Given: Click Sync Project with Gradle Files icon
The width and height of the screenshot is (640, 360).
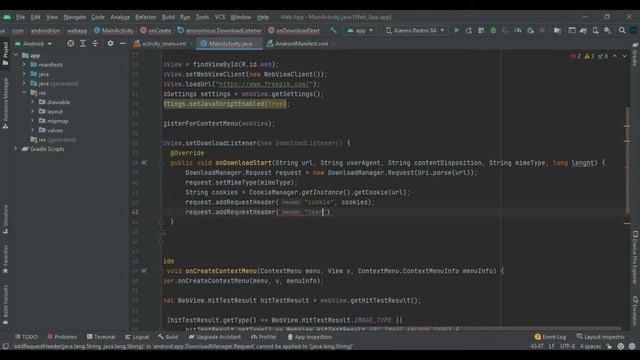Looking at the screenshot, I should click(583, 30).
